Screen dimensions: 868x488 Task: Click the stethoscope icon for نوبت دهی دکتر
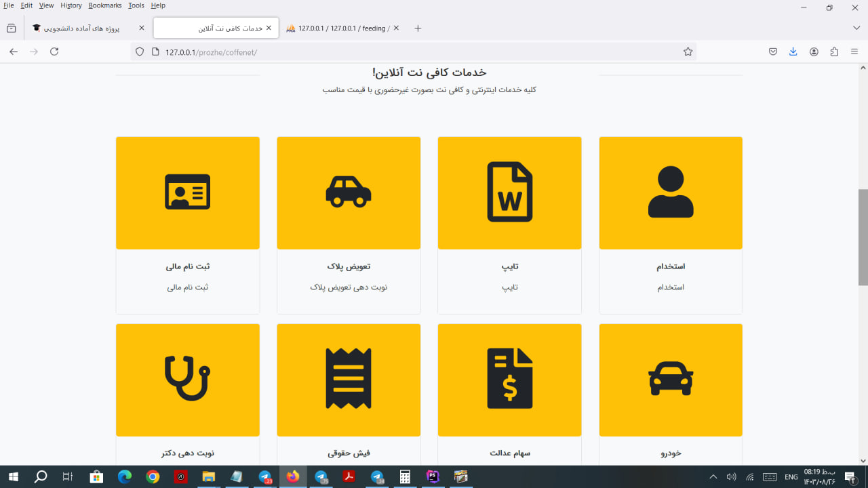click(x=188, y=380)
